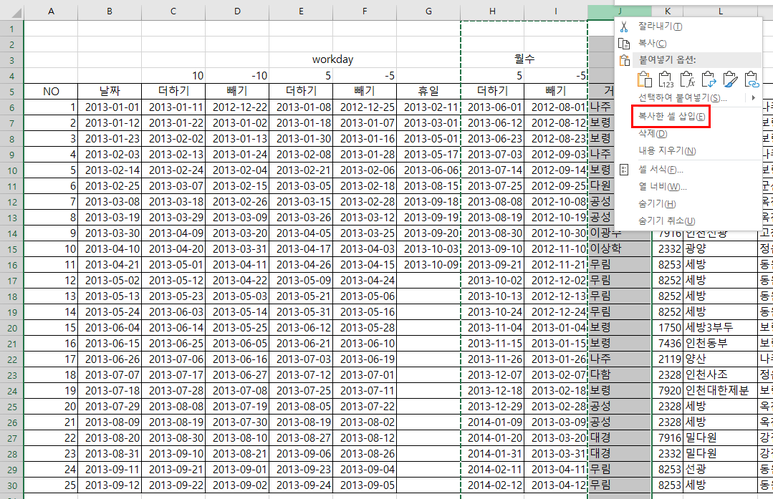Image resolution: width=773 pixels, height=499 pixels.
Task: Click the '7920' cell in column K
Action: (668, 391)
